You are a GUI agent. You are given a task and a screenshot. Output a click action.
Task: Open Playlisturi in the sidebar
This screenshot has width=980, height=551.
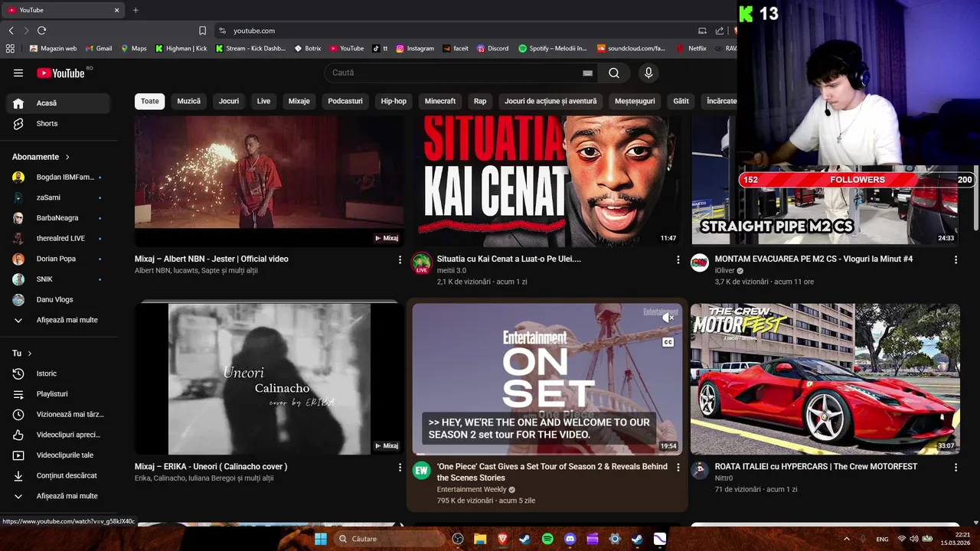pyautogui.click(x=58, y=394)
